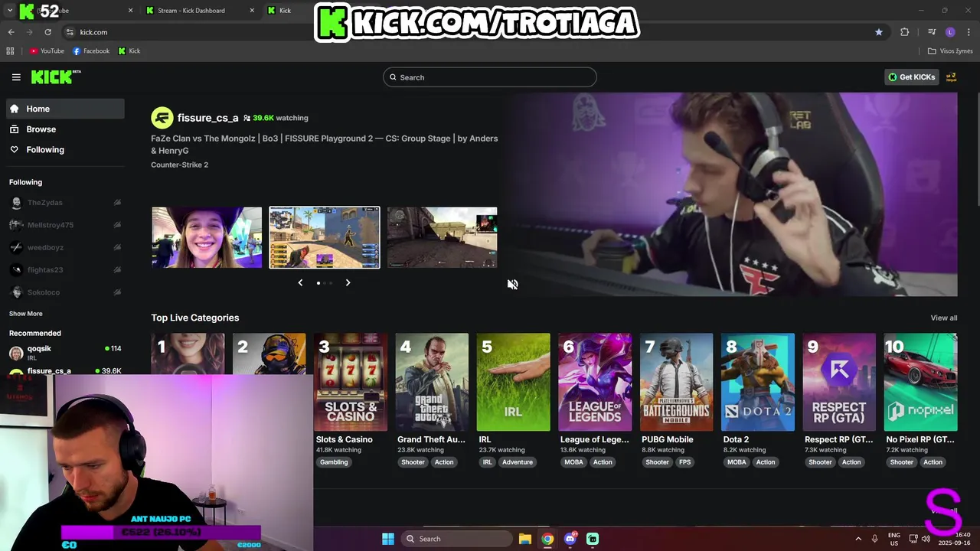The image size is (980, 551).
Task: Open League of Legends category card
Action: 595,382
